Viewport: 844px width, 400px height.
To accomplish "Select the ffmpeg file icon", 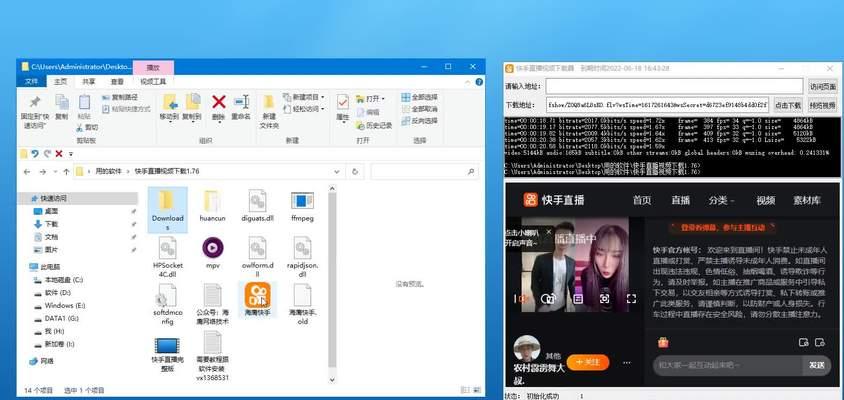I will (x=302, y=201).
